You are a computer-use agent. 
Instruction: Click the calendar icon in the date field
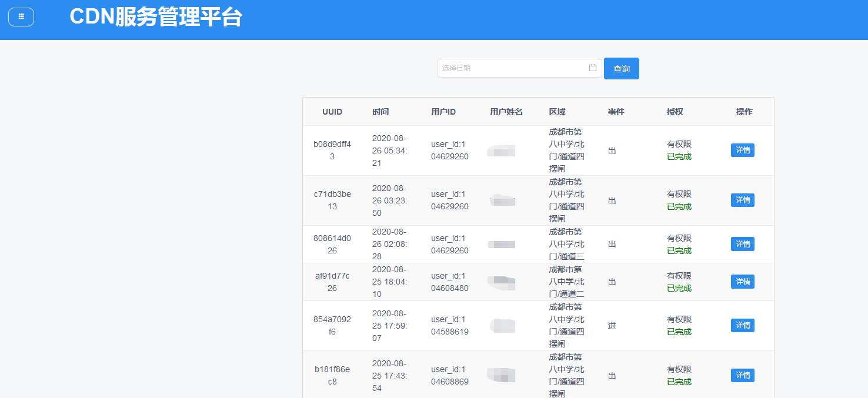click(x=593, y=68)
